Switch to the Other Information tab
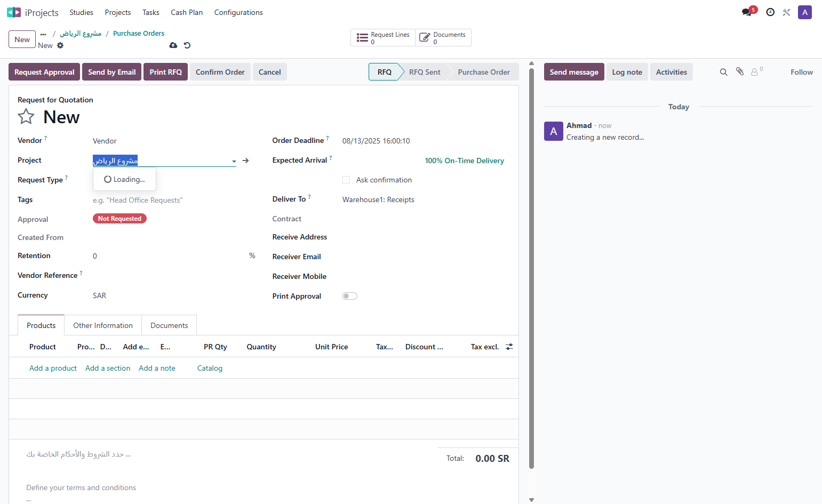 [x=103, y=325]
